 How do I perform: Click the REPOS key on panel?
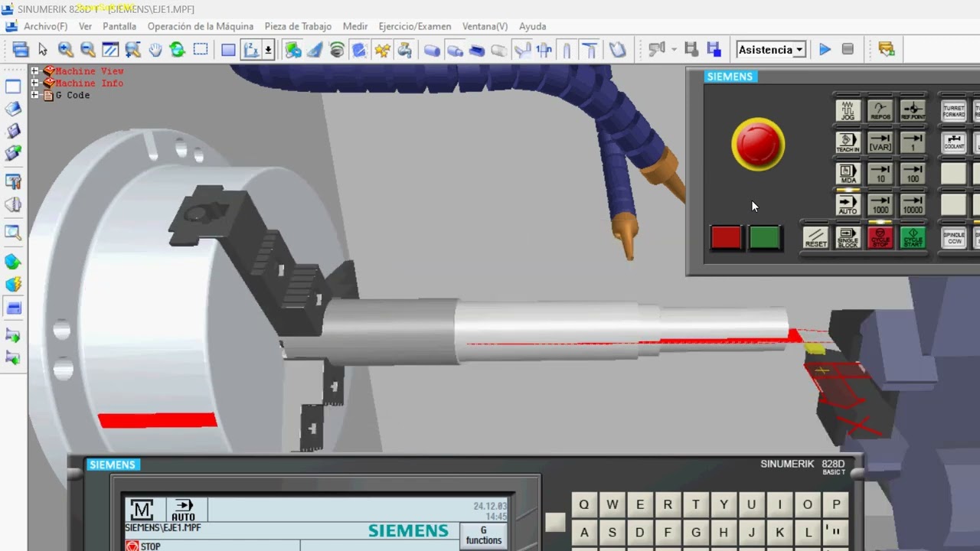coord(880,110)
